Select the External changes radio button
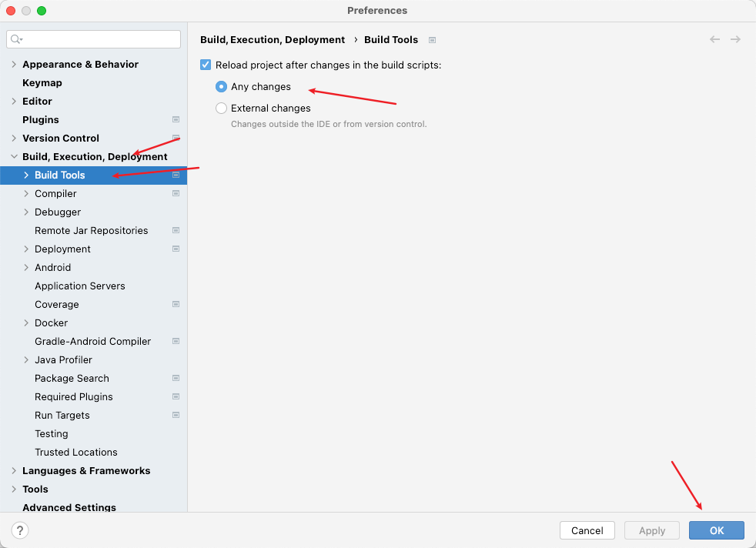This screenshot has height=548, width=756. coord(221,108)
